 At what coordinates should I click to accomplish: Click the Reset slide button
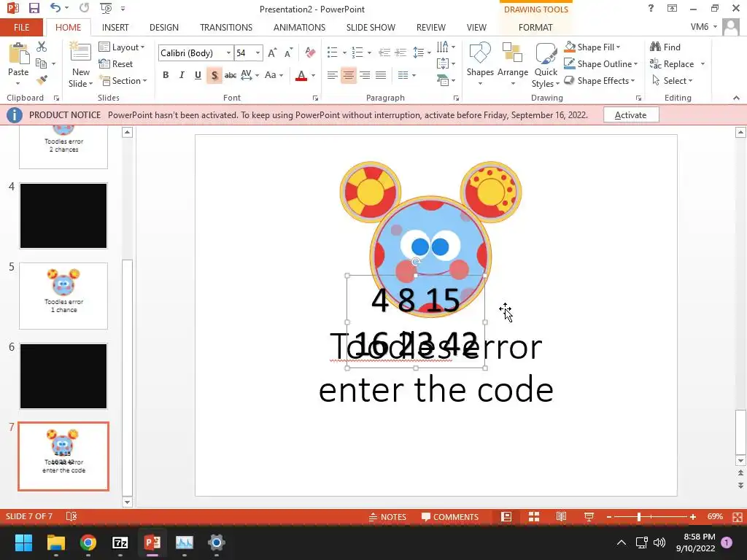click(x=116, y=64)
